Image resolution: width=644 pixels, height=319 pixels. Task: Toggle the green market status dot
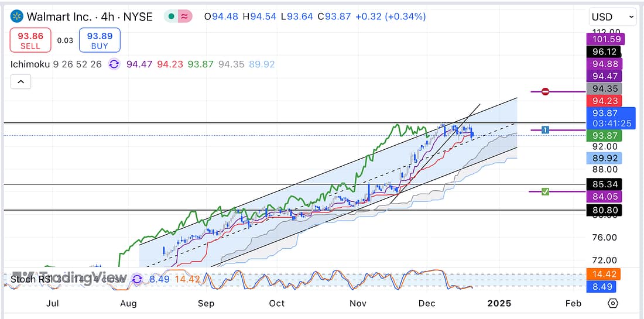(171, 16)
